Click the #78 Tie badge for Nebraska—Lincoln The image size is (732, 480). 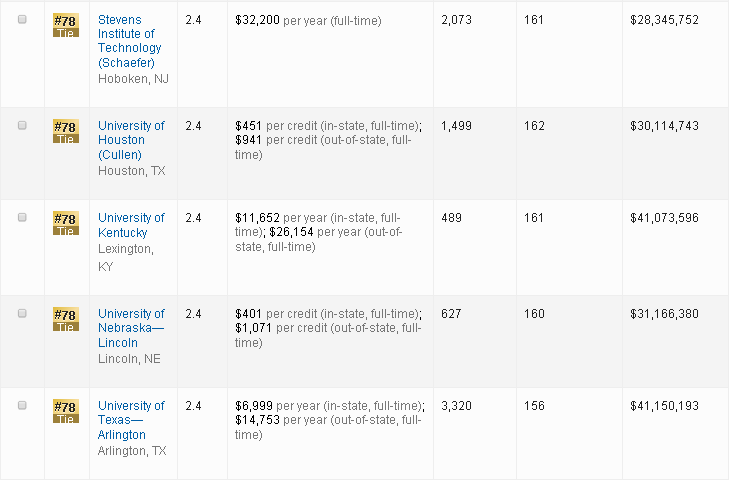click(x=65, y=320)
